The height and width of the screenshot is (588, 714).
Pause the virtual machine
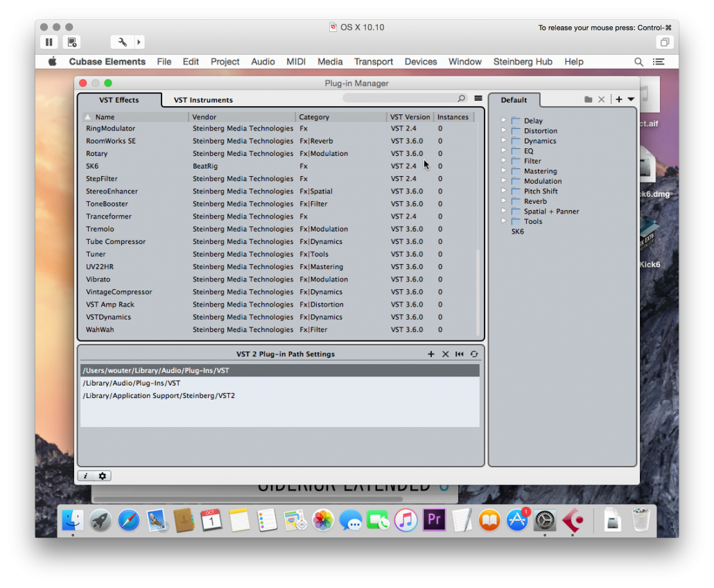click(49, 42)
